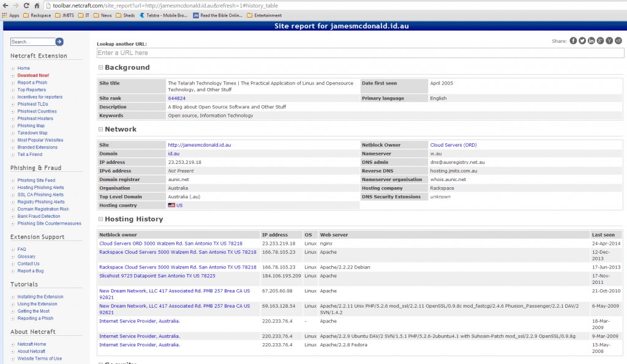627x364 pixels.
Task: Share via the Twitter bird icon
Action: coord(582,40)
